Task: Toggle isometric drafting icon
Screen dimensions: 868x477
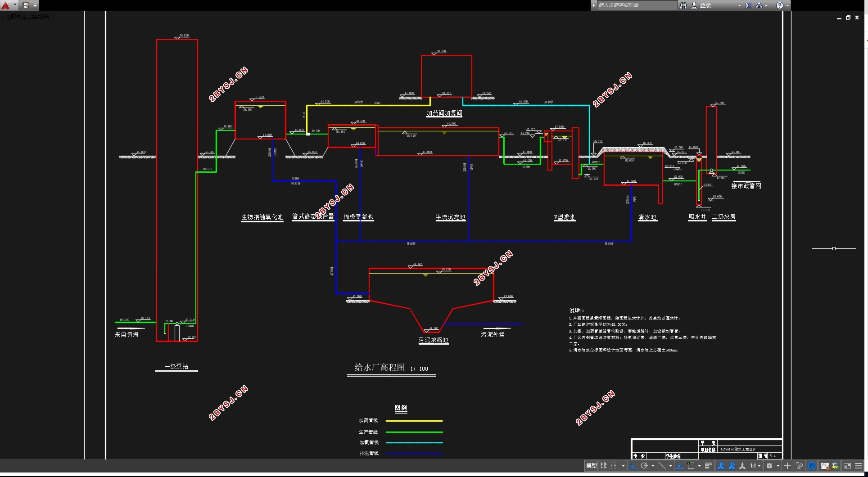Action: click(x=662, y=466)
